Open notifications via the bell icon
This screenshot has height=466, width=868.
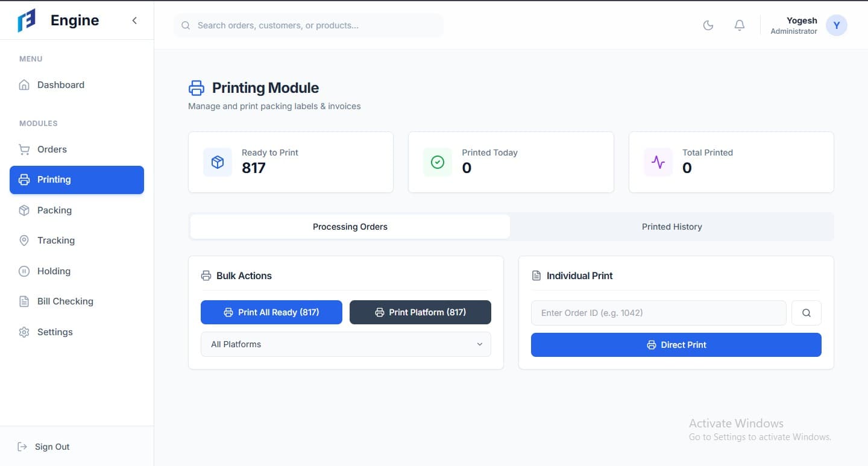coord(739,25)
